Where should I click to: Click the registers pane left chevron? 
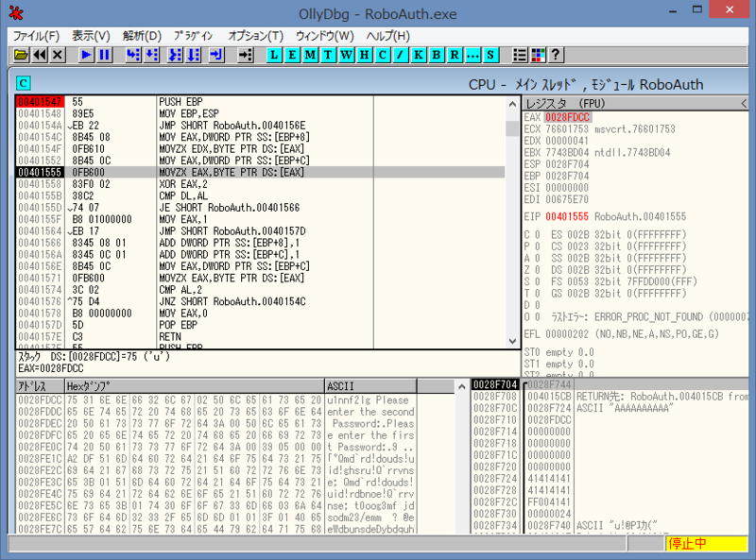pyautogui.click(x=744, y=104)
